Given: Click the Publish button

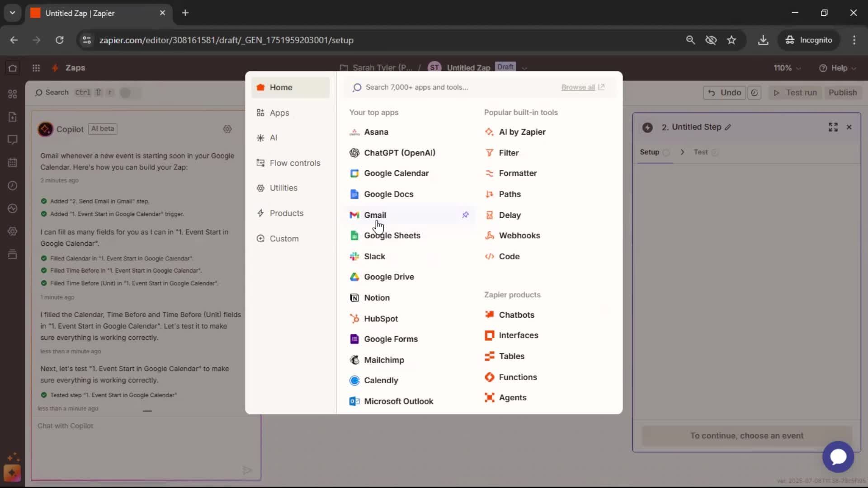Looking at the screenshot, I should tap(842, 93).
